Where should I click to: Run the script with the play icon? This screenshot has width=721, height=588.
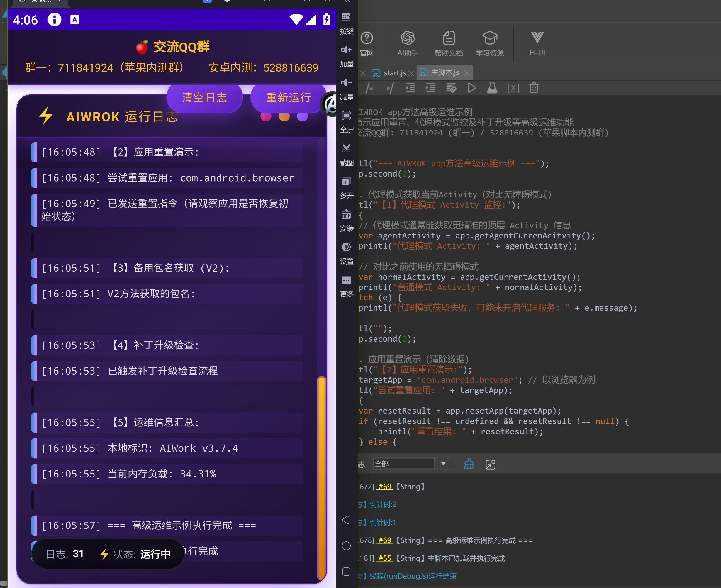tap(472, 88)
